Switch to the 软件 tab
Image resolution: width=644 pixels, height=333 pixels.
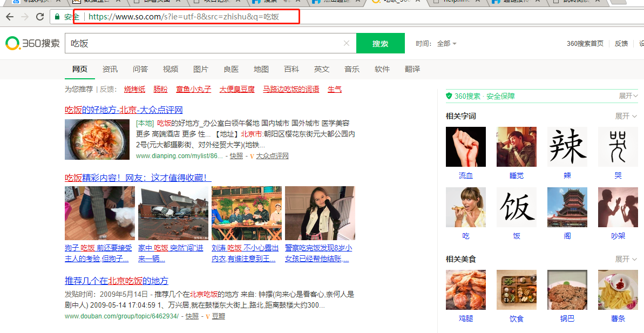(x=382, y=69)
